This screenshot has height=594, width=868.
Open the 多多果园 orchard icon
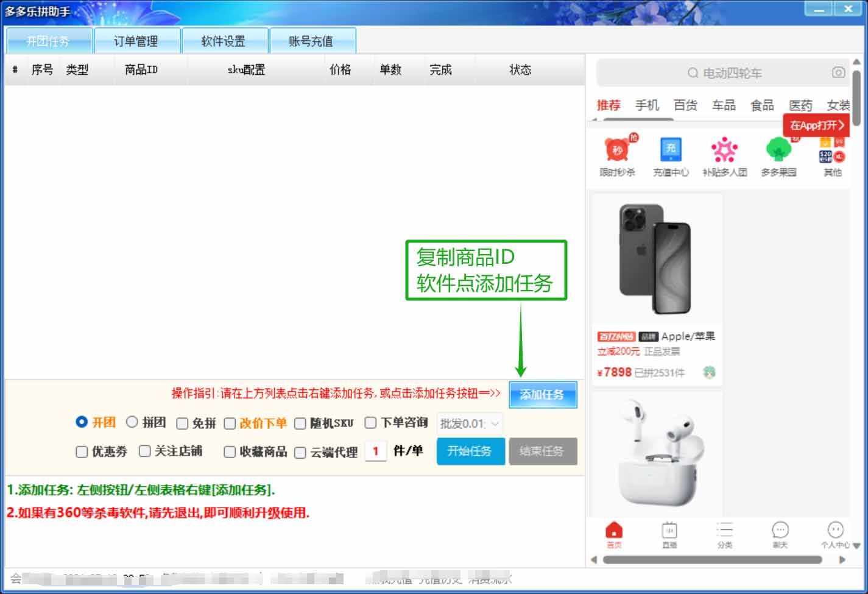pos(778,150)
